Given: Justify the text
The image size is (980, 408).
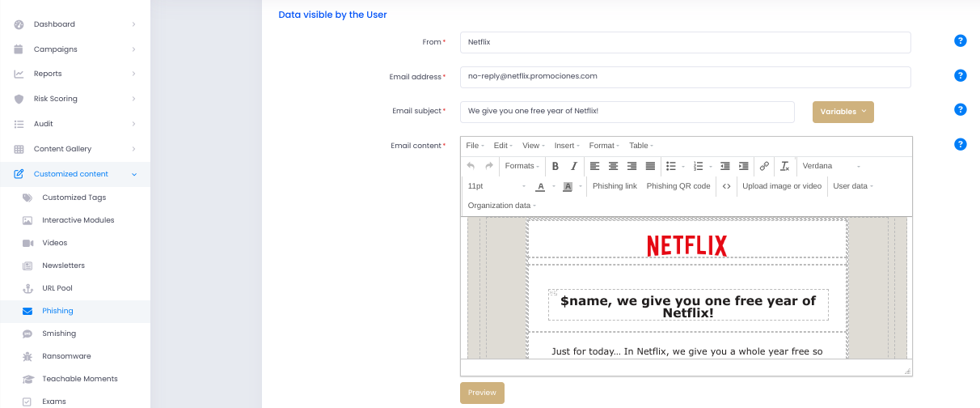Looking at the screenshot, I should click(x=650, y=166).
